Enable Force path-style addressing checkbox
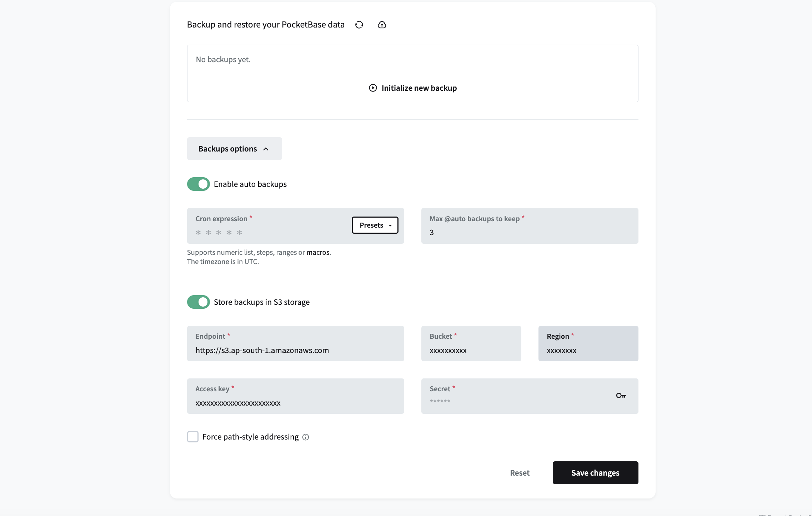Viewport: 812px width, 516px height. click(193, 437)
